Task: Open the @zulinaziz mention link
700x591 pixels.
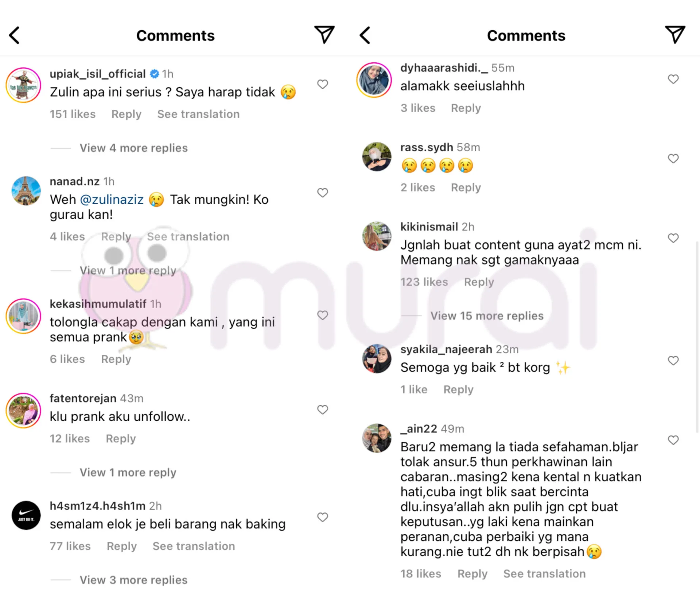Action: [x=112, y=199]
